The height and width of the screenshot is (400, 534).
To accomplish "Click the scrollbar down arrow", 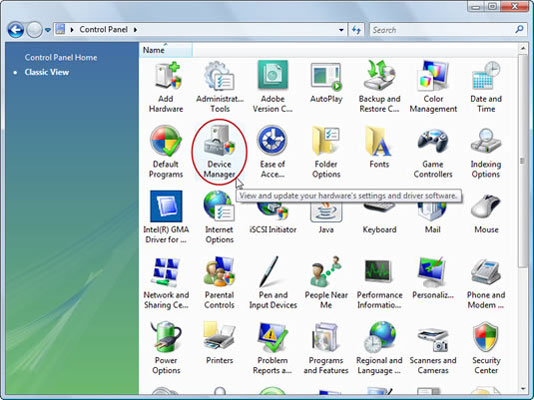I will (523, 388).
